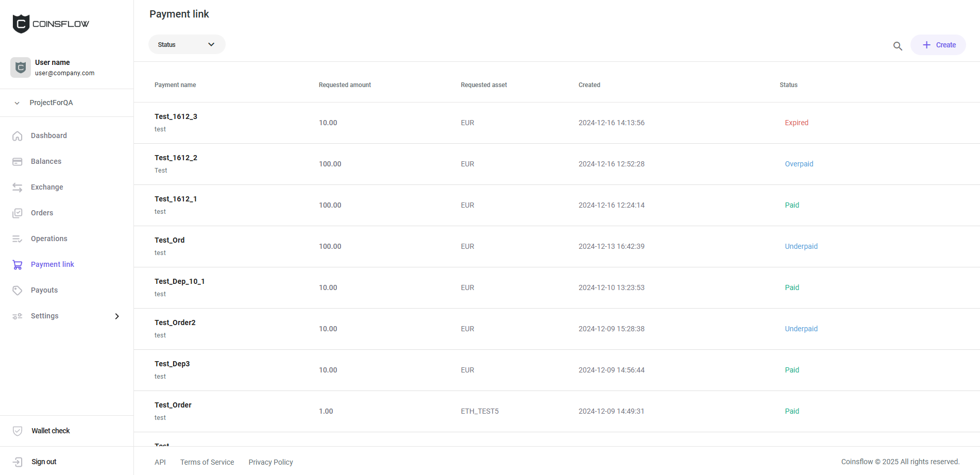Open Payouts from the sidebar menu

[44, 290]
